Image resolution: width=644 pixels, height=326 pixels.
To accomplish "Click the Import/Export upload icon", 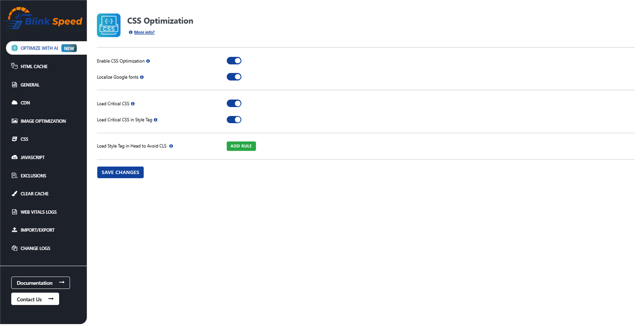I will (14, 230).
